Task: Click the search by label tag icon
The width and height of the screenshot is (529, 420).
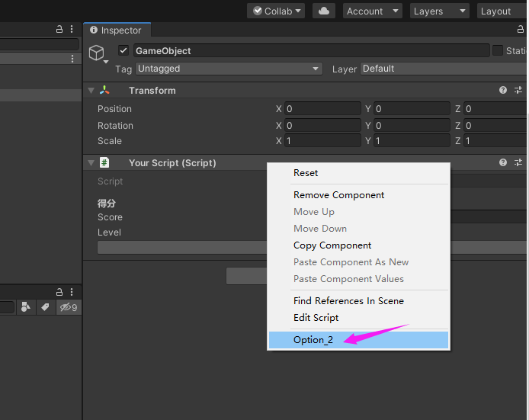Action: pos(45,307)
